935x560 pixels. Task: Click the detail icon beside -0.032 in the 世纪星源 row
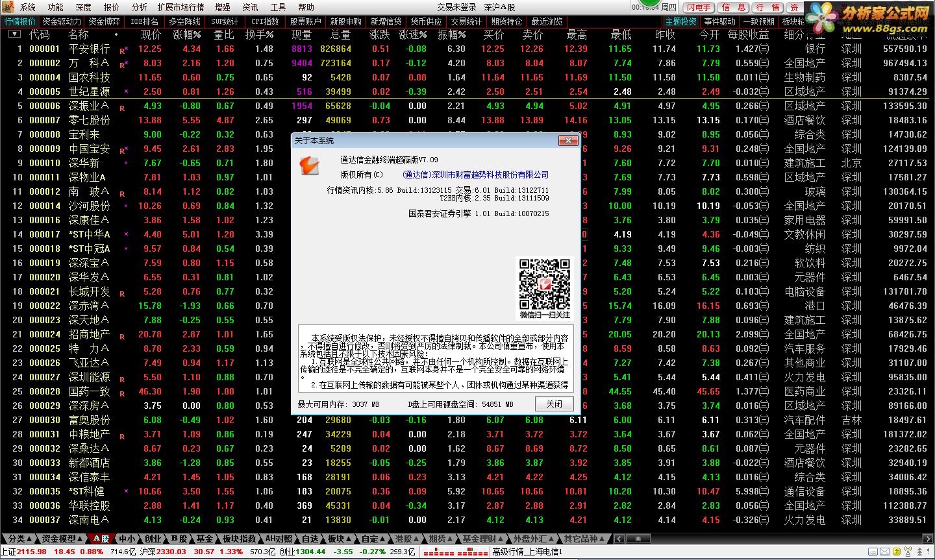(764, 91)
